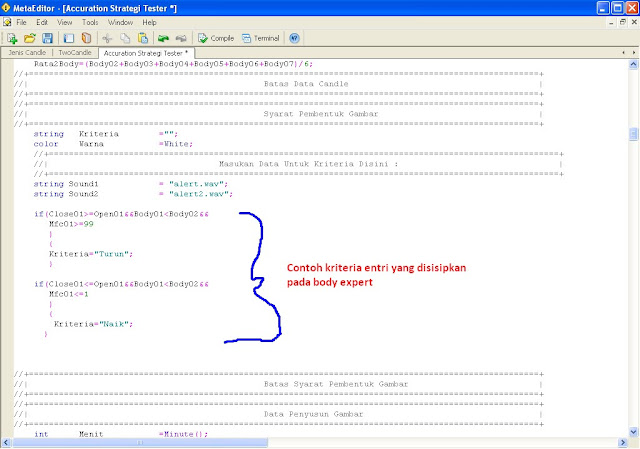The width and height of the screenshot is (640, 449).
Task: Click the 'string Kriteria' declaration line
Action: point(106,134)
